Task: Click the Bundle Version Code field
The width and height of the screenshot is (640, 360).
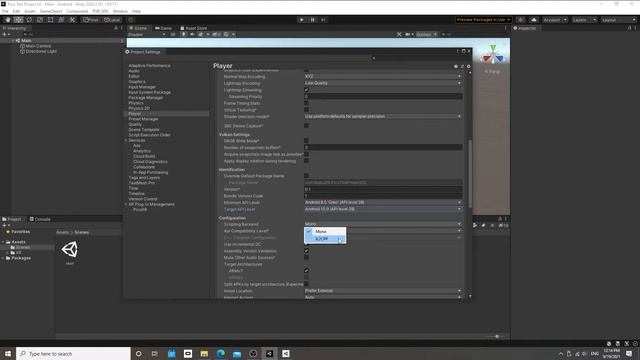Action: pos(383,196)
